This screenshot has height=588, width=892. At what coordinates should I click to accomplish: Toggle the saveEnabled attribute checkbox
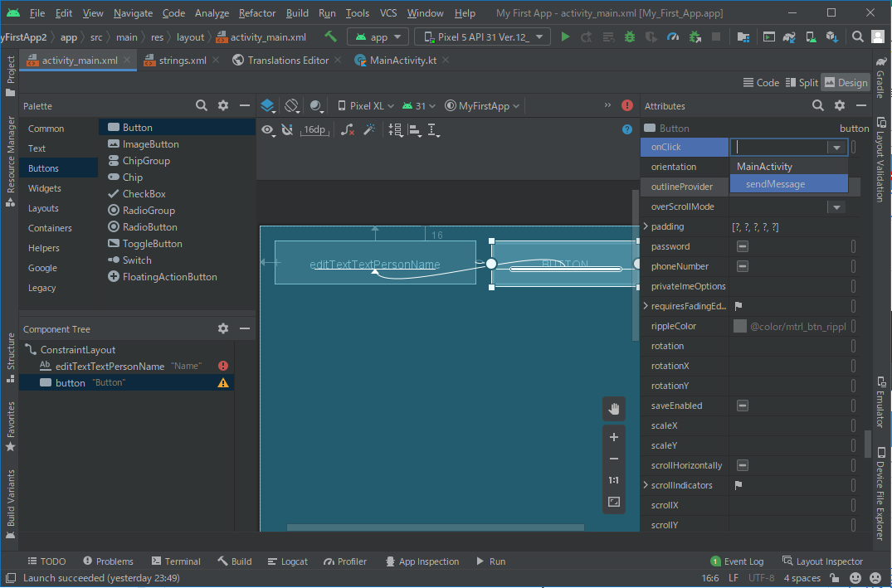coord(743,406)
